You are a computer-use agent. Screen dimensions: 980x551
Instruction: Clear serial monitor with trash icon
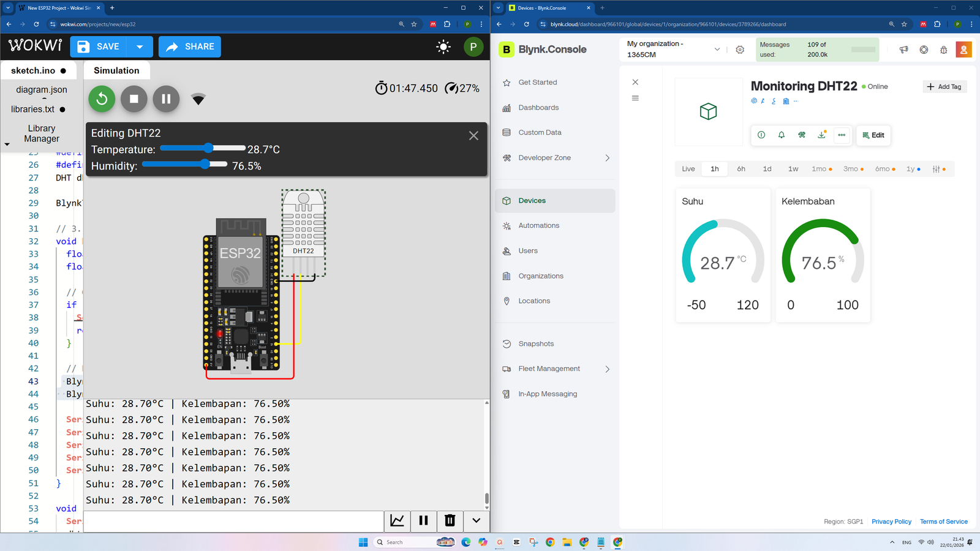[450, 520]
